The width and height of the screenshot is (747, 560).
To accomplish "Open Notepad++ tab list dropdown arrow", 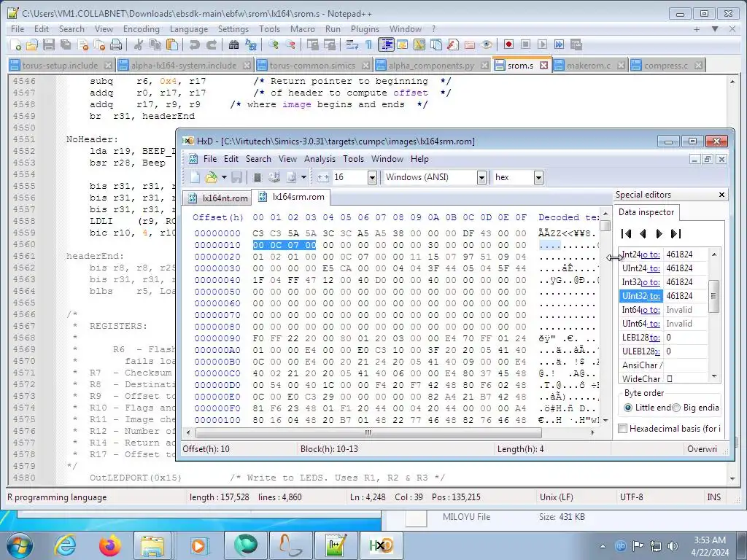I will click(715, 29).
